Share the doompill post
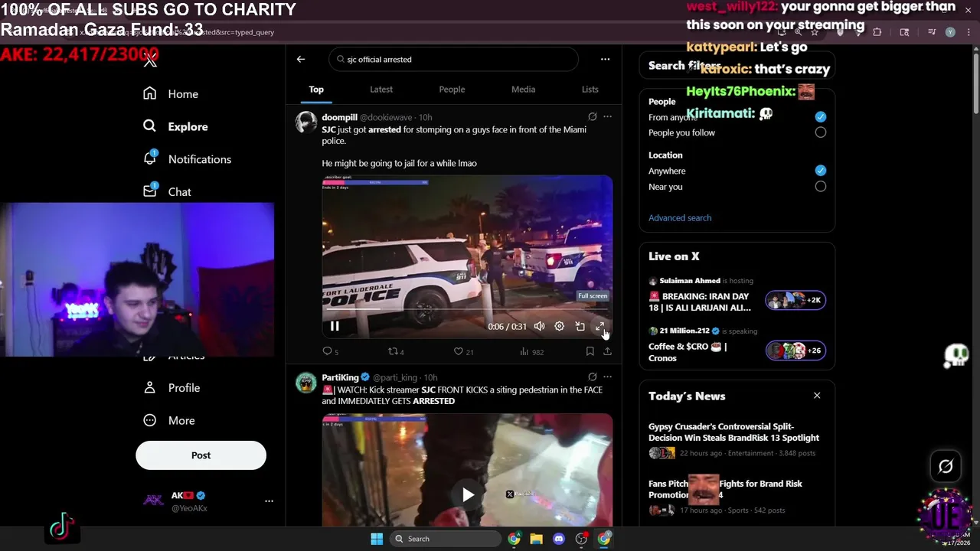The height and width of the screenshot is (551, 980). [x=607, y=351]
